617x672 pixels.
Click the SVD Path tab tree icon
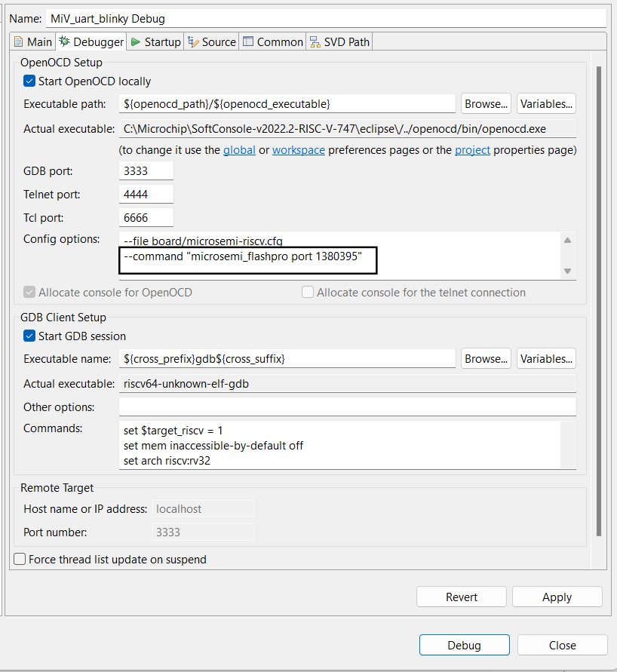point(315,42)
